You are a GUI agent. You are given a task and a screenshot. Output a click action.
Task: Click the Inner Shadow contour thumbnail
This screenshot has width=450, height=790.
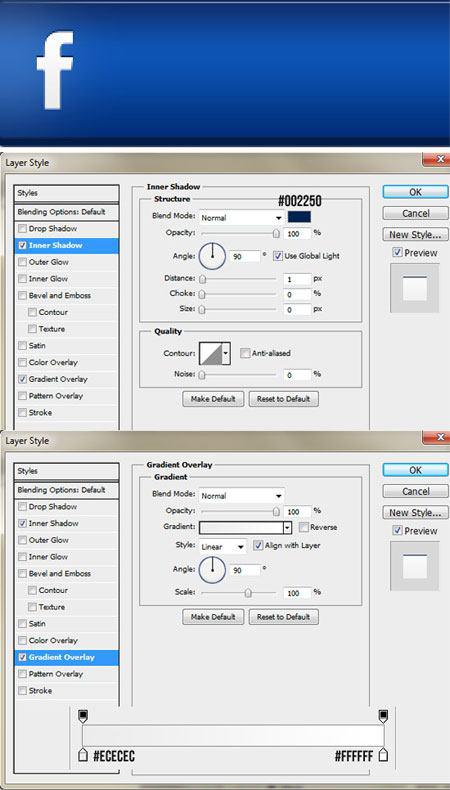pos(210,353)
